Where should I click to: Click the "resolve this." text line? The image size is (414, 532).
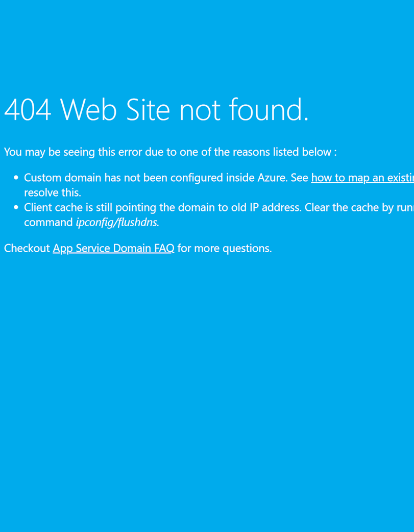[53, 192]
